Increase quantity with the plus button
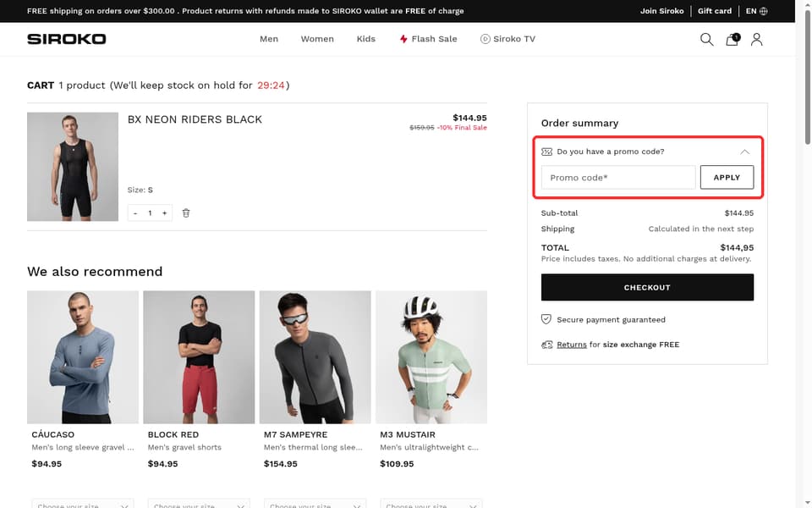 tap(165, 213)
